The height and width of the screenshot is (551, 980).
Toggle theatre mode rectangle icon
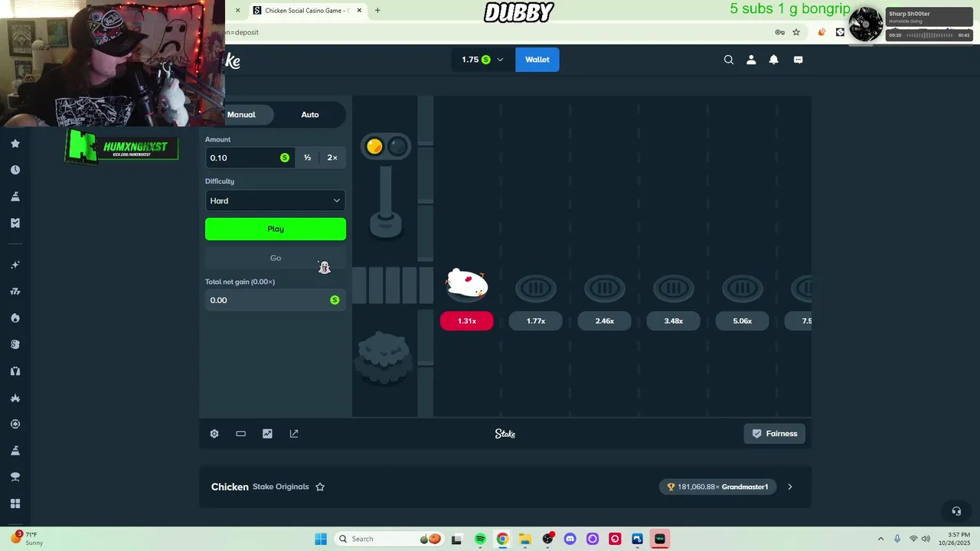tap(241, 434)
